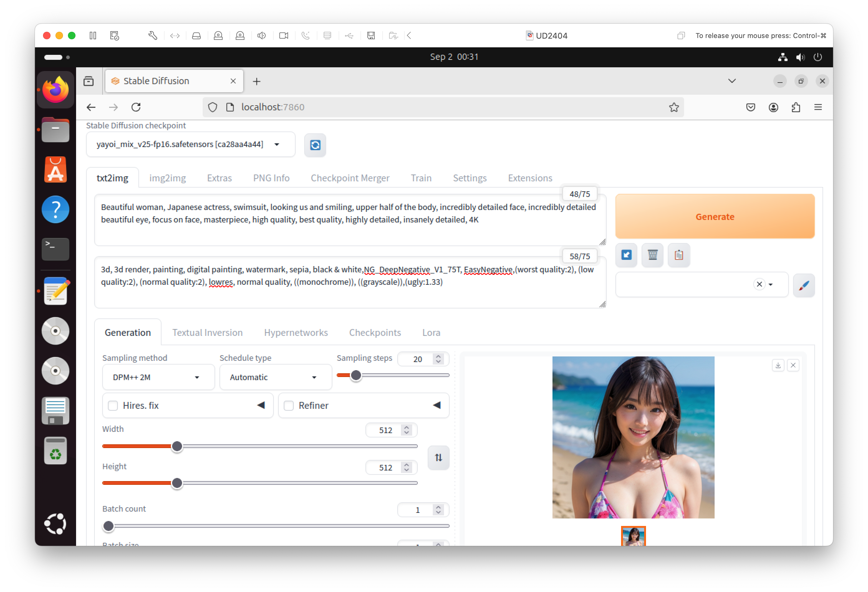868x592 pixels.
Task: Refresh the checkpoint list with blue refresh icon
Action: click(315, 145)
